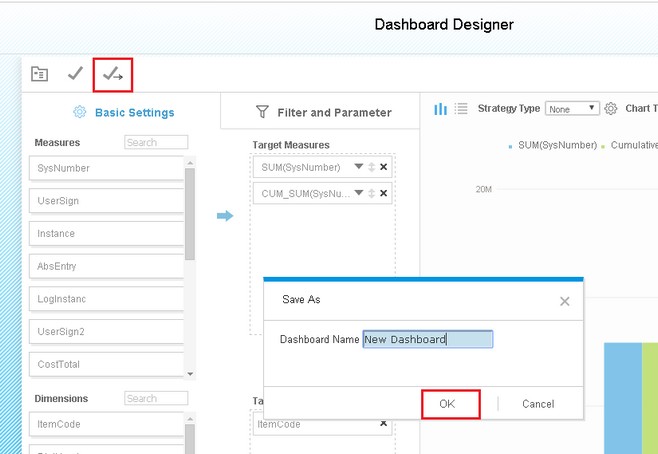Click the open dashboard folder icon
658x454 pixels.
pos(39,74)
